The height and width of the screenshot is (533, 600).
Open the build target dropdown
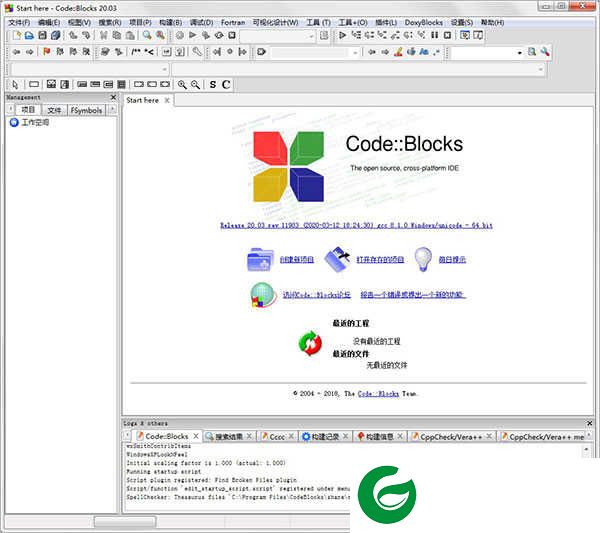pyautogui.click(x=311, y=36)
